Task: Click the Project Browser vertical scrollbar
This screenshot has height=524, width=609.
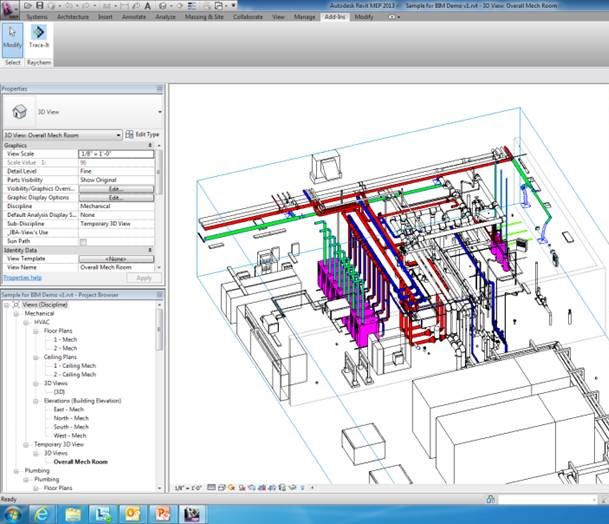Action: [x=159, y=330]
